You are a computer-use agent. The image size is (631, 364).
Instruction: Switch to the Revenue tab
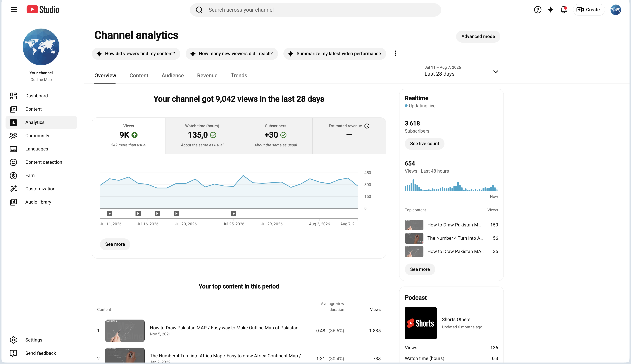point(207,75)
